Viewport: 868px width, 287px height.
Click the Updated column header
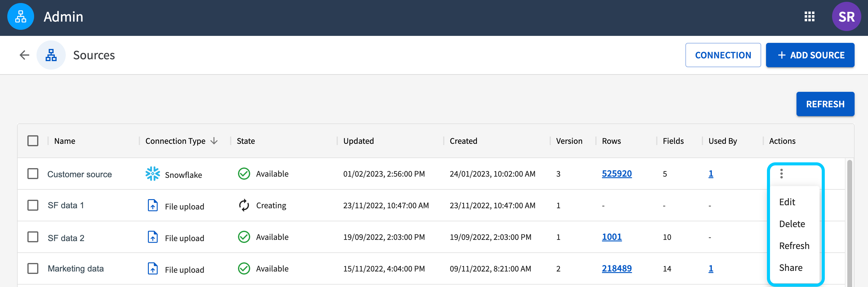coord(359,141)
